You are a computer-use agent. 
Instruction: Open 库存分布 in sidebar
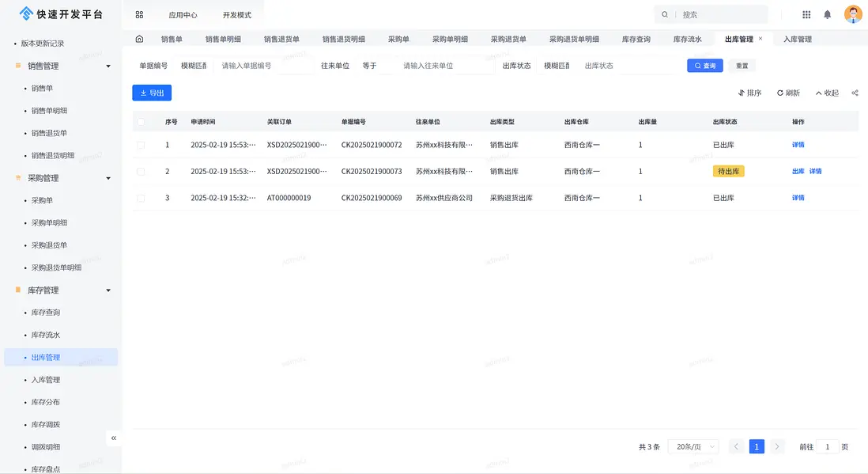pos(46,403)
